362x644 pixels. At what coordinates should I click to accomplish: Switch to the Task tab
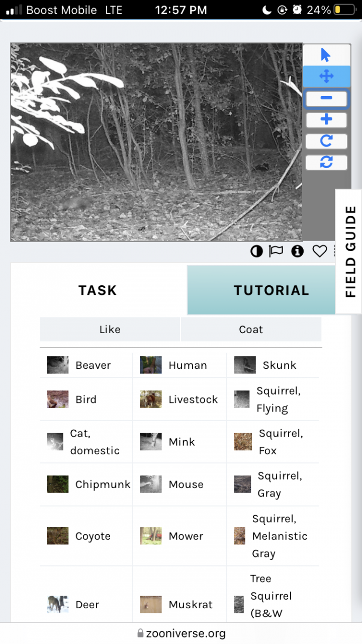click(x=98, y=290)
